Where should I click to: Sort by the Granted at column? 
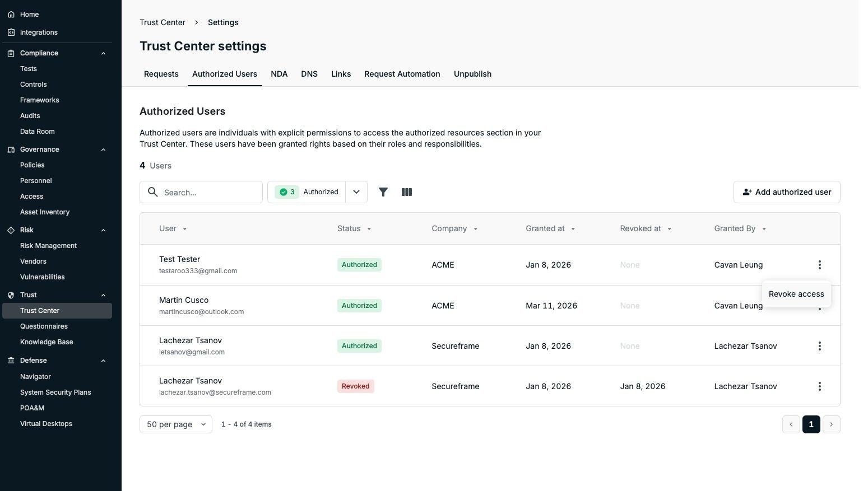[550, 228]
